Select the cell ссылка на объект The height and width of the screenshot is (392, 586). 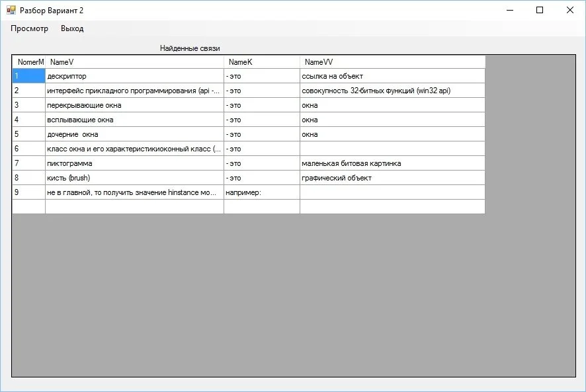click(x=392, y=76)
